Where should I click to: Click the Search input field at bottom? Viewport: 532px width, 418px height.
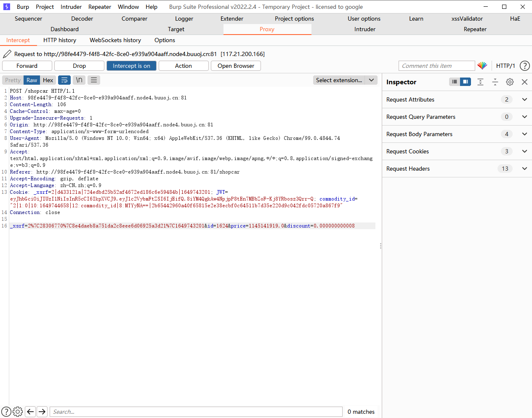(x=196, y=412)
